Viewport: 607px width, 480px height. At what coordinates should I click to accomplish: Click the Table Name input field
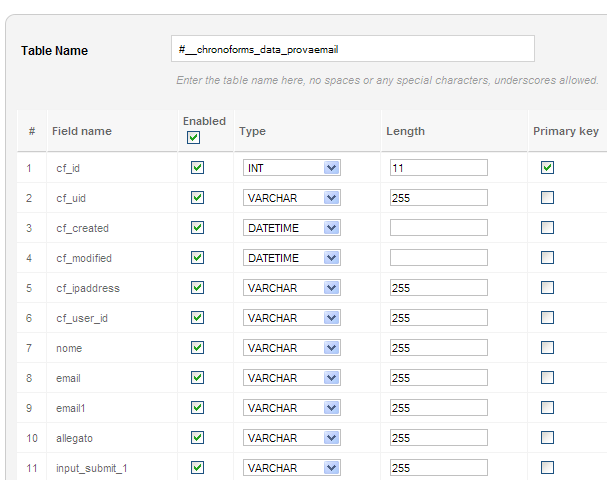click(x=352, y=49)
